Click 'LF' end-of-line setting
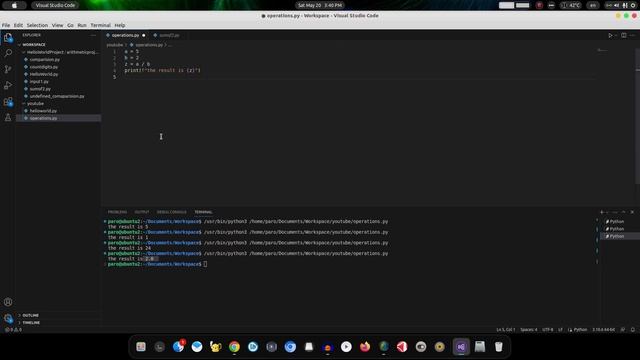The image size is (640, 360). click(560, 329)
